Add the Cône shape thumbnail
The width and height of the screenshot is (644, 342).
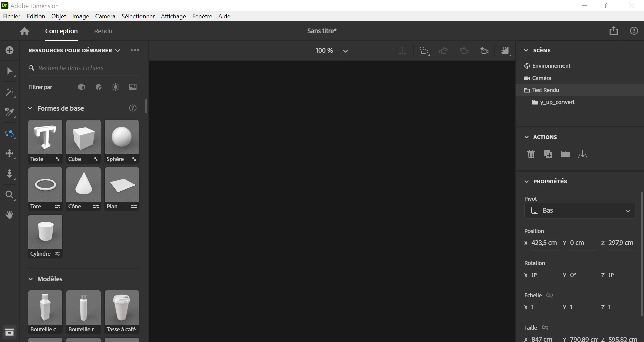pos(84,185)
